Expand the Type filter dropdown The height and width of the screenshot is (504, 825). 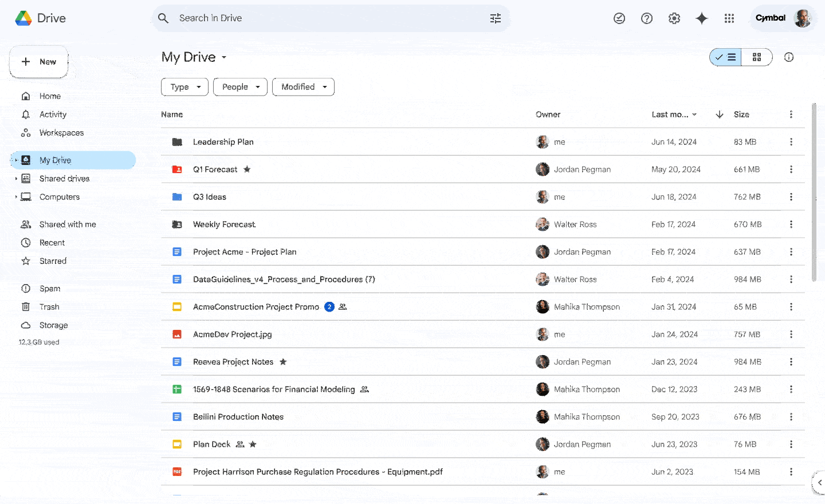[x=184, y=87]
